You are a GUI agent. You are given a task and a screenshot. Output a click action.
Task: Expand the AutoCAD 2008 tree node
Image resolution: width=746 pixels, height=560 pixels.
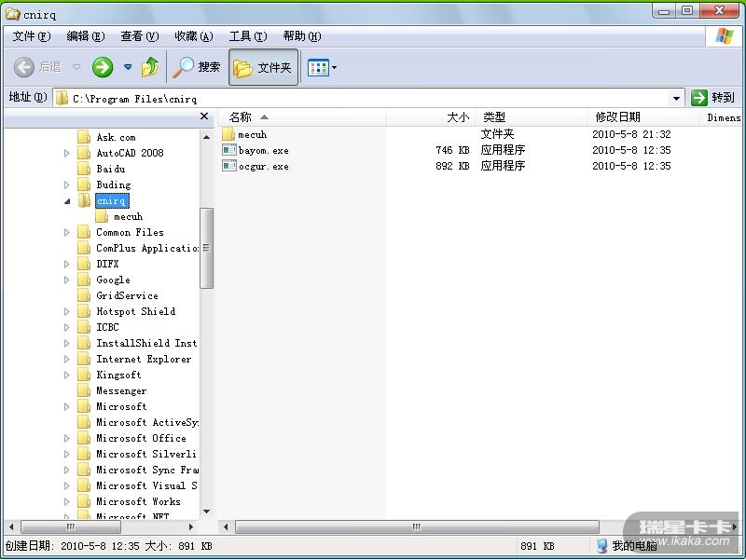pos(66,153)
